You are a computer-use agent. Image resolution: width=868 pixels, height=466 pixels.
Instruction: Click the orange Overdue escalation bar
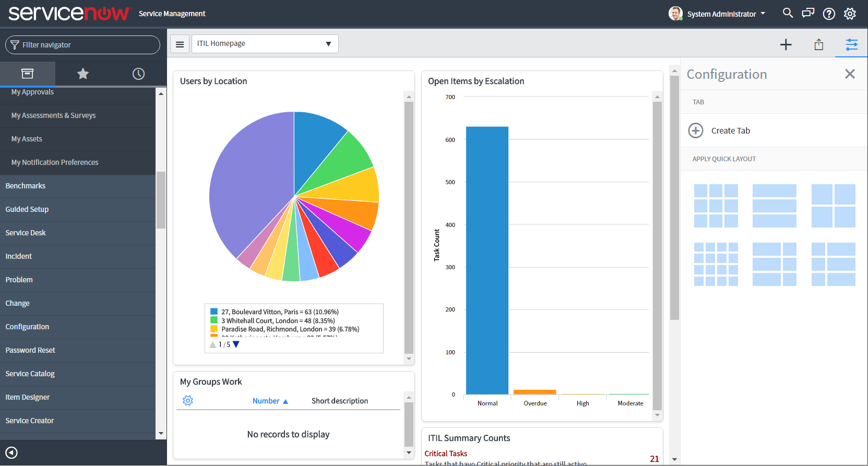535,392
